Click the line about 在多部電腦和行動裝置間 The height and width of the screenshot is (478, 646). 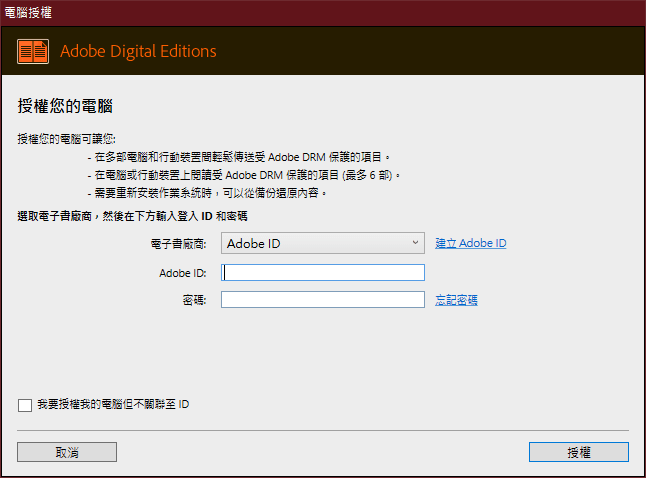(239, 157)
